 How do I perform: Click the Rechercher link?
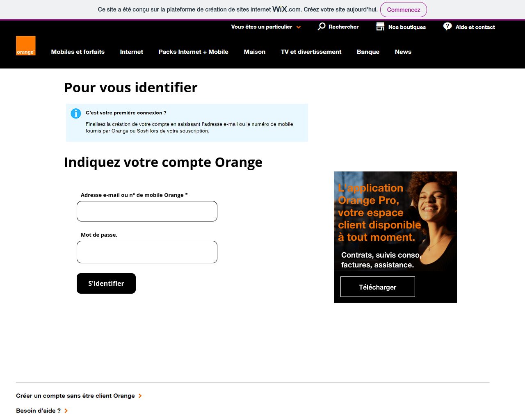(x=344, y=27)
